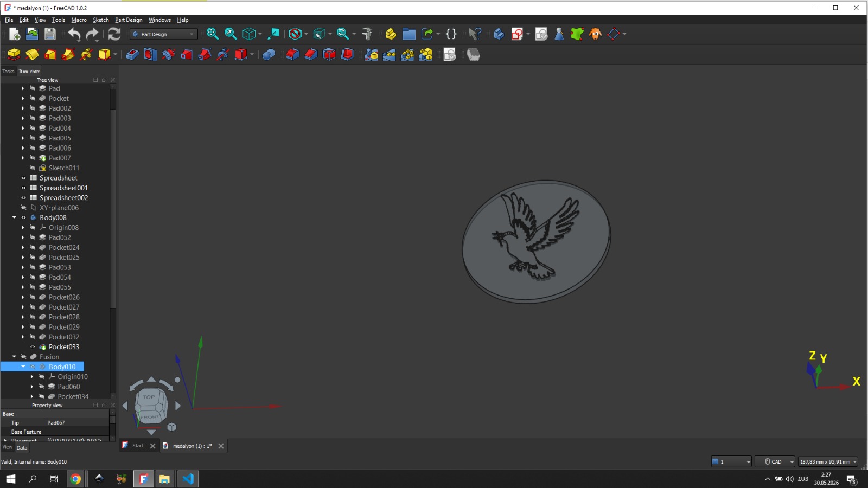Select Spreadsheet002 in the tree

pos(63,198)
